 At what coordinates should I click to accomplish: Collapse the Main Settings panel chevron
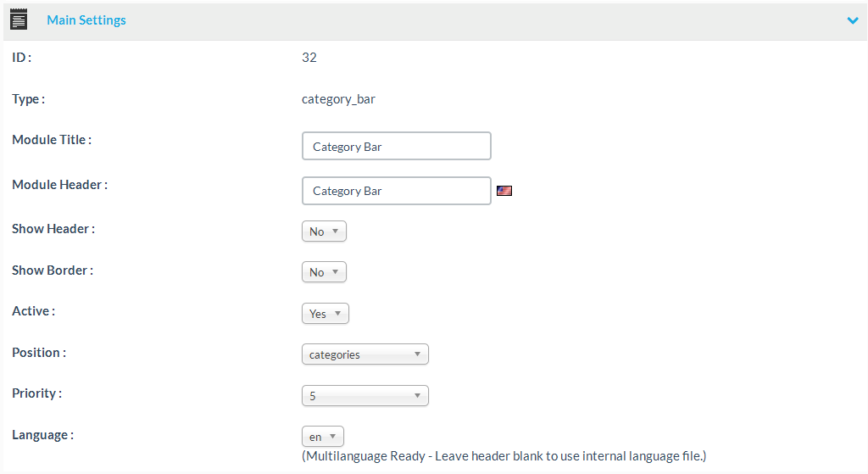pos(853,20)
